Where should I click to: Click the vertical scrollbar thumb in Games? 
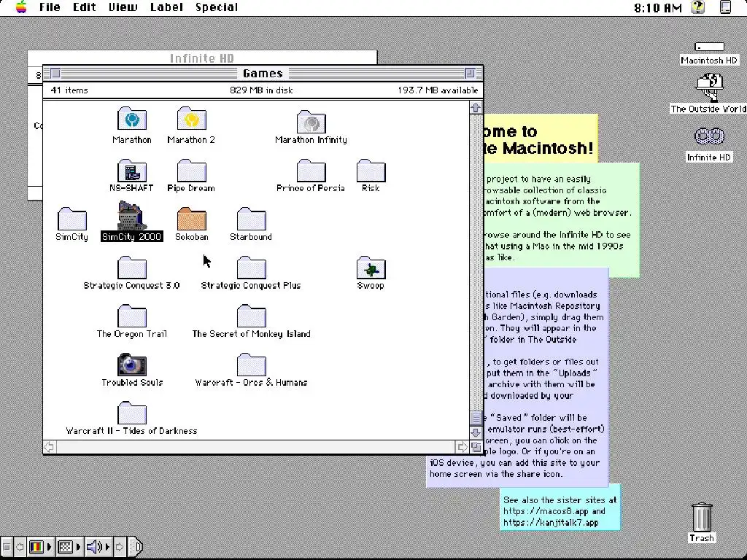(x=476, y=418)
